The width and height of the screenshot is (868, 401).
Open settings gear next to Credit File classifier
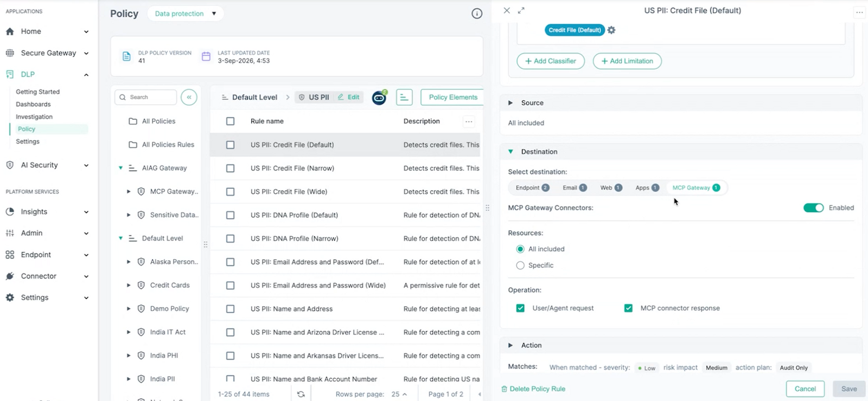[611, 30]
